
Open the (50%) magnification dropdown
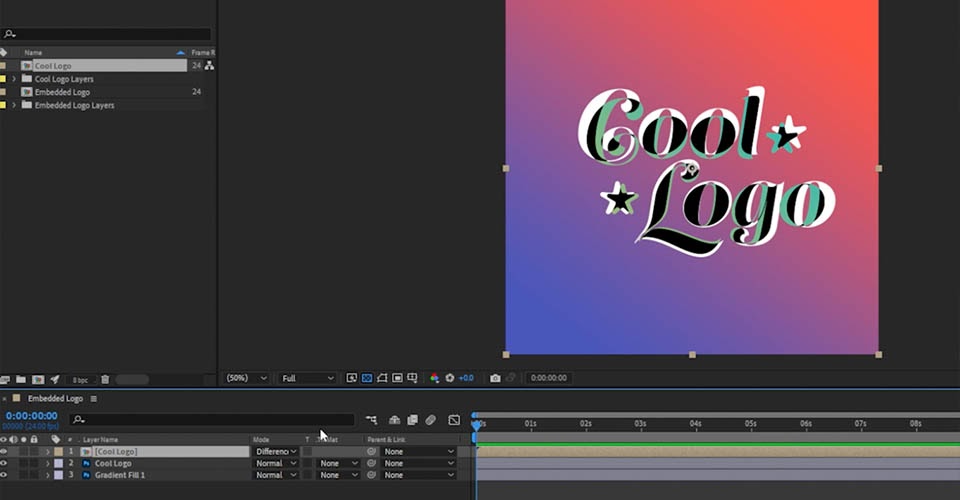click(247, 378)
